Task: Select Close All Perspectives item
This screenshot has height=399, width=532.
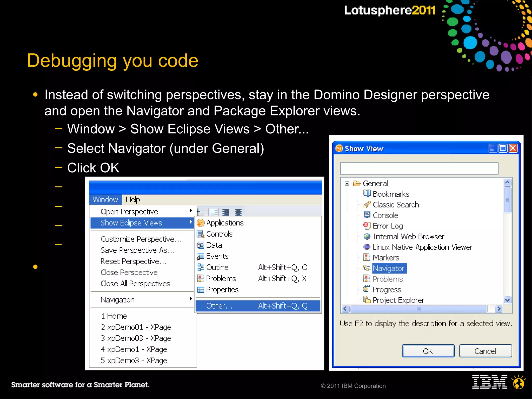Action: (135, 284)
